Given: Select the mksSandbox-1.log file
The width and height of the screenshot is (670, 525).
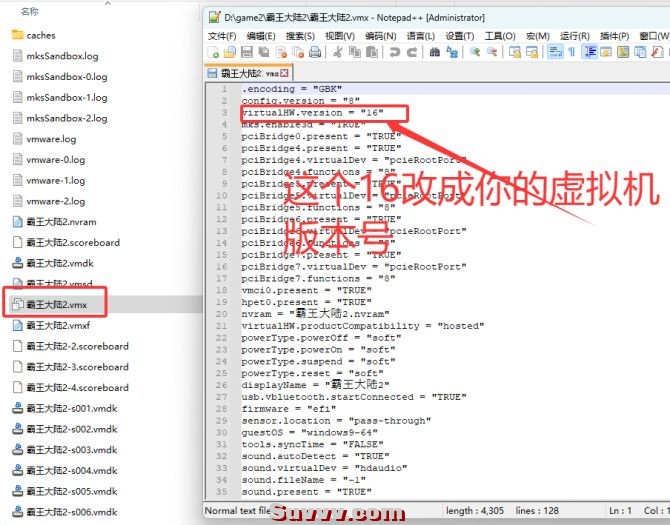Looking at the screenshot, I should pyautogui.click(x=60, y=97).
